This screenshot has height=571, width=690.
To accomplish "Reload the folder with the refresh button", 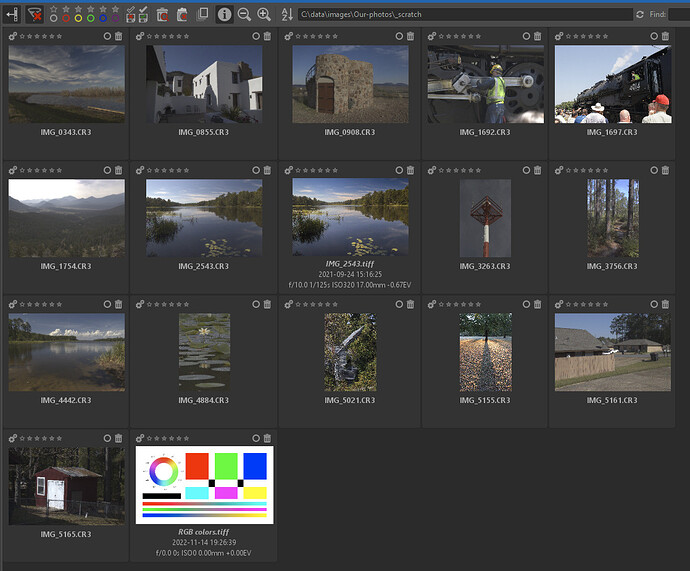I will click(x=640, y=14).
